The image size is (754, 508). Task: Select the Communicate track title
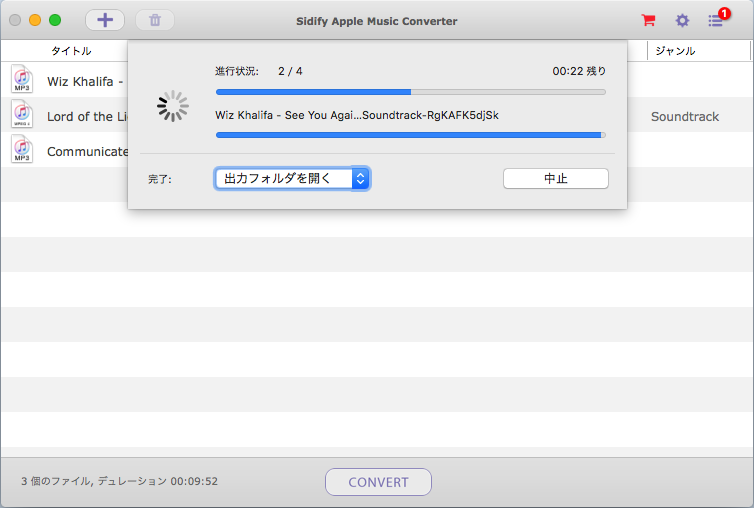[88, 152]
